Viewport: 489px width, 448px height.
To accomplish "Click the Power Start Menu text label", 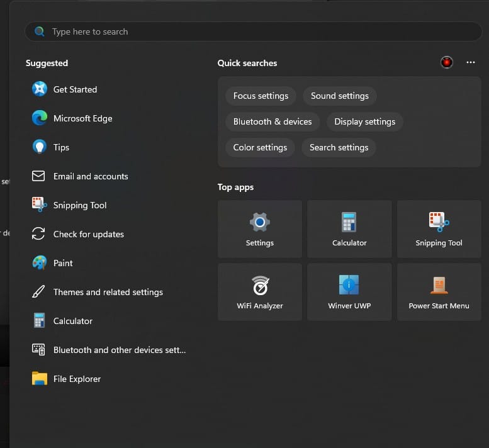I will [x=439, y=306].
